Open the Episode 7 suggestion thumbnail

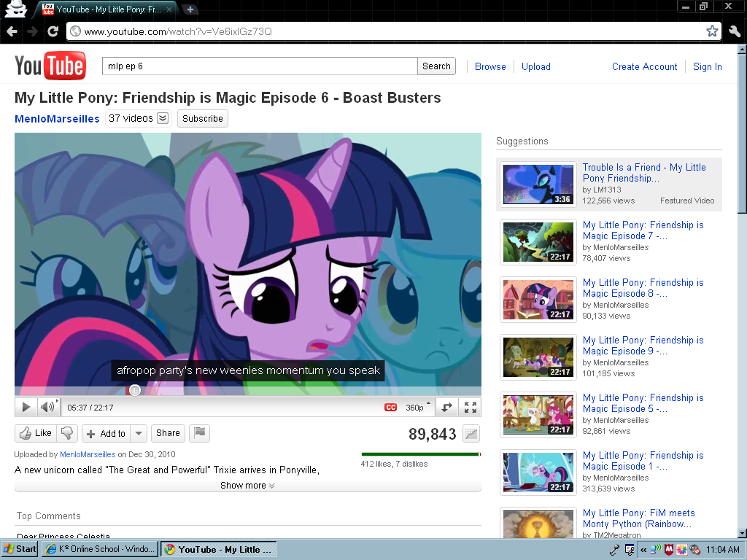[538, 242]
